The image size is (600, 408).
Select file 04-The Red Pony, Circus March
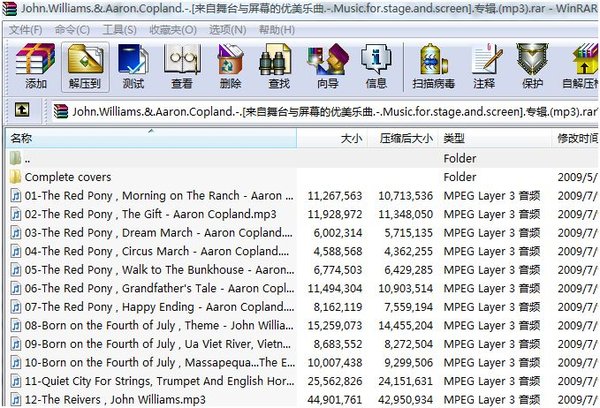coord(157,251)
